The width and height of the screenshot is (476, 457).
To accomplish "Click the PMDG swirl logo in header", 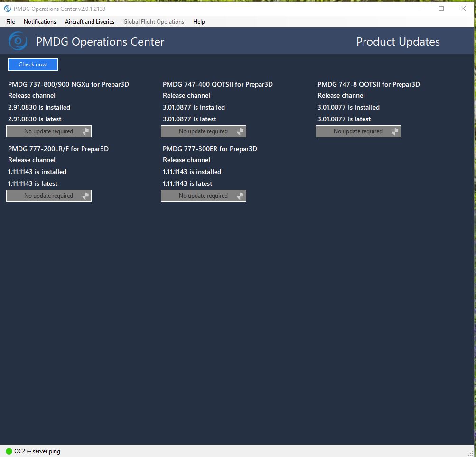I will tap(18, 41).
